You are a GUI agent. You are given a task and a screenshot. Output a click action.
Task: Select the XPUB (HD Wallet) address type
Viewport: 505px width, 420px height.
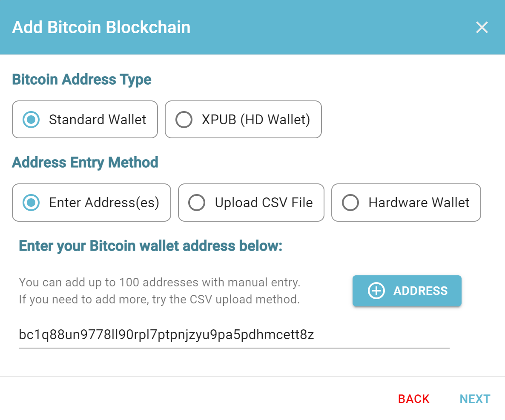coord(243,120)
